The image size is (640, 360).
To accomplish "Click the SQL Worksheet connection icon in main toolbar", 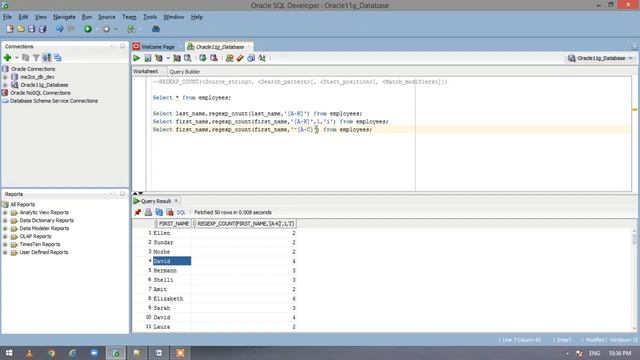I will click(x=131, y=29).
